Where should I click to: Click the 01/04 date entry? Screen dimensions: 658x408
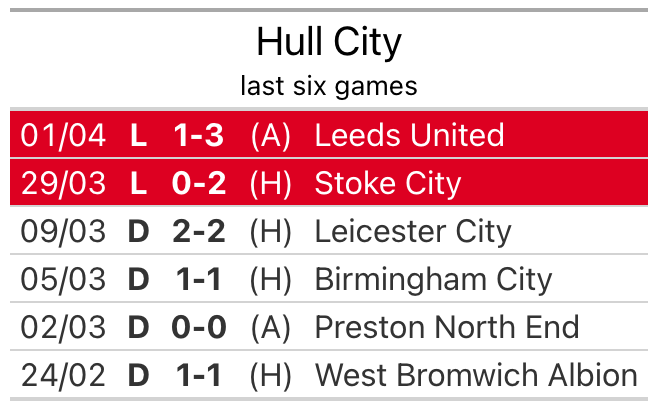63,136
